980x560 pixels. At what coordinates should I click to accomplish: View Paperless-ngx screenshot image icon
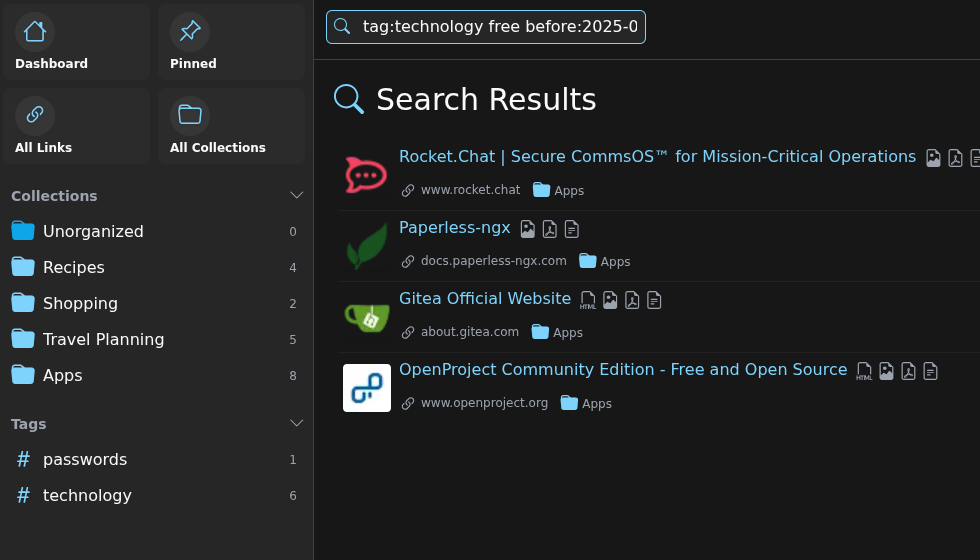pyautogui.click(x=528, y=229)
